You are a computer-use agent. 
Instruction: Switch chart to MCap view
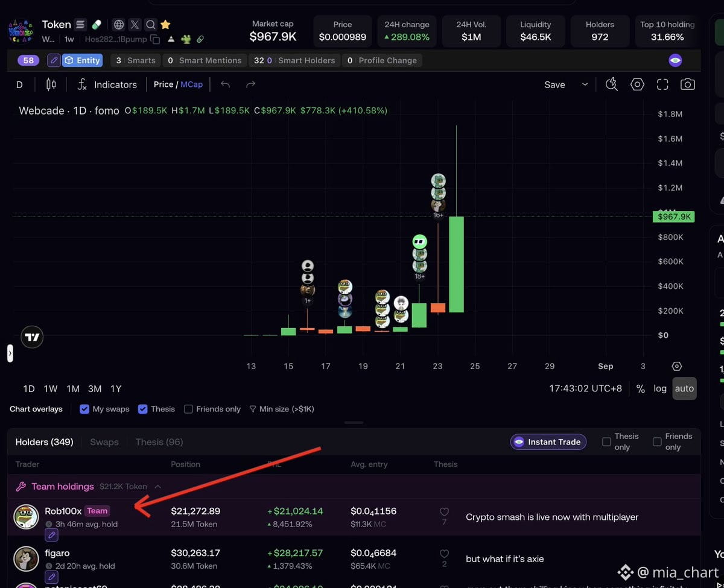[192, 84]
